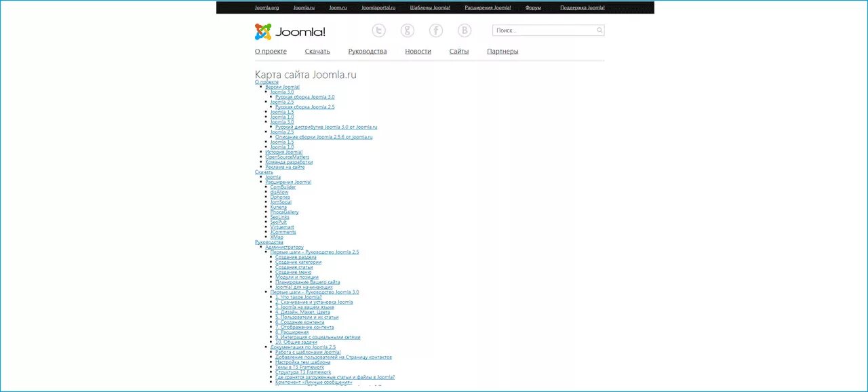The height and width of the screenshot is (392, 868).
Task: Open Joomlaportal.ru in the top bar
Action: 378,7
